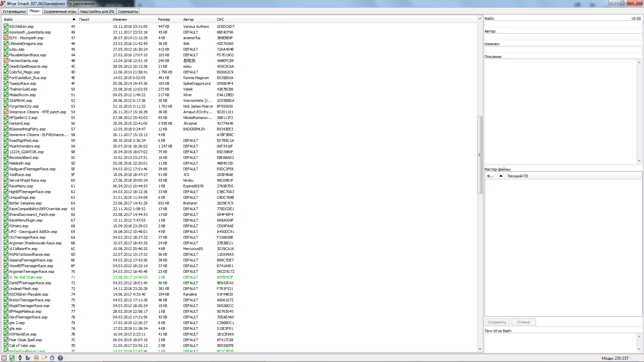The height and width of the screenshot is (362, 644).
Task: Click the pink square status bar icon
Action: [4, 358]
